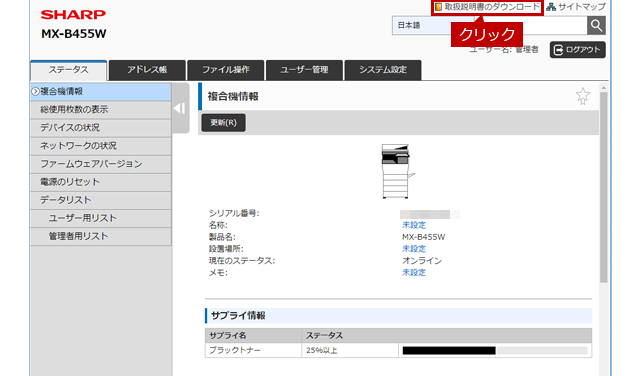Select 電源のリセット menu item
This screenshot has width=640, height=376.
(x=100, y=182)
